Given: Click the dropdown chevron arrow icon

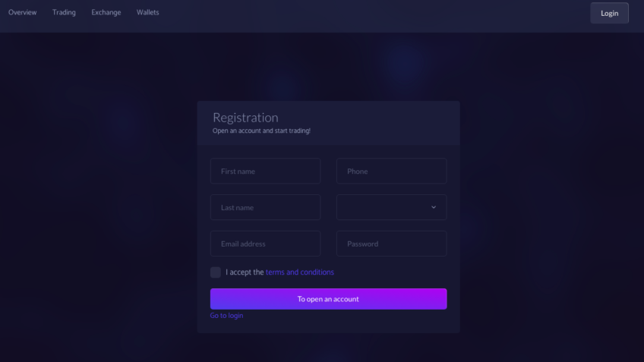Looking at the screenshot, I should (x=434, y=207).
